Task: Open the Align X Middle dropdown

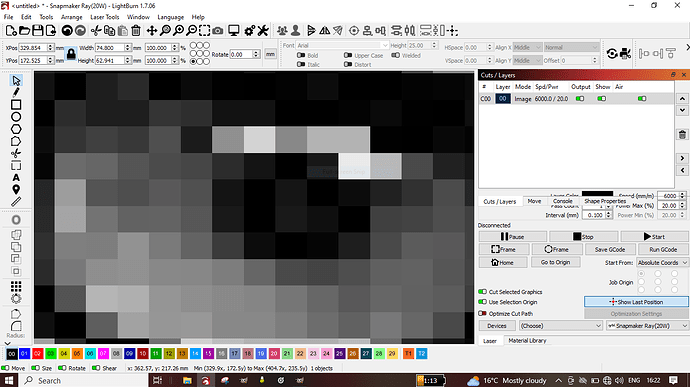Action: [527, 47]
